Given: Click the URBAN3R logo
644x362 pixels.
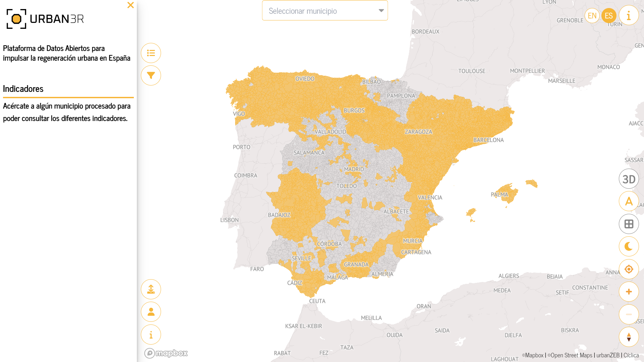Looking at the screenshot, I should click(45, 19).
